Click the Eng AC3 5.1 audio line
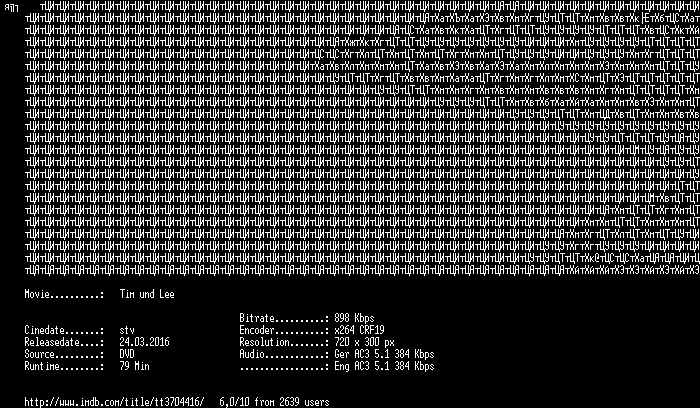The image size is (700, 408). (384, 366)
